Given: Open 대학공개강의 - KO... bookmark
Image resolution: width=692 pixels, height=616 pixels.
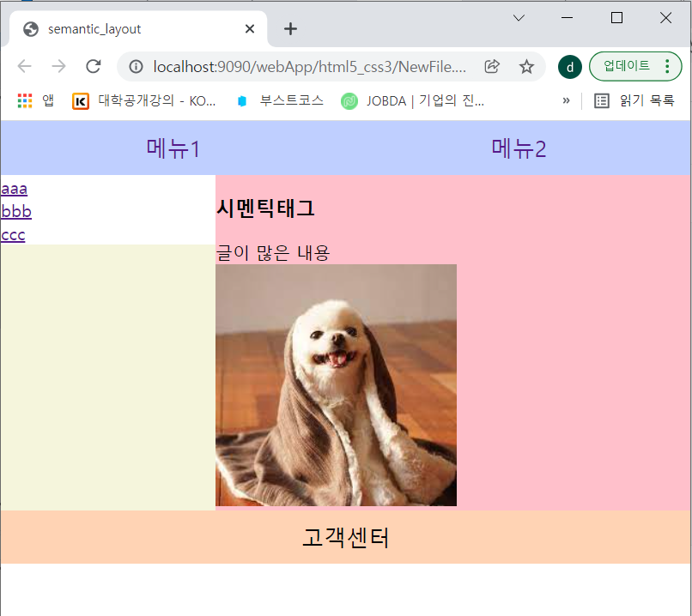Looking at the screenshot, I should pos(144,101).
